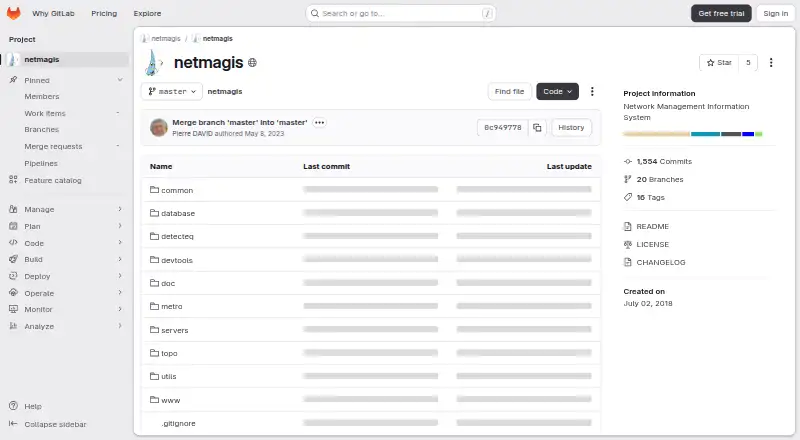
Task: Click the Pinned pin icon in sidebar
Action: click(13, 80)
